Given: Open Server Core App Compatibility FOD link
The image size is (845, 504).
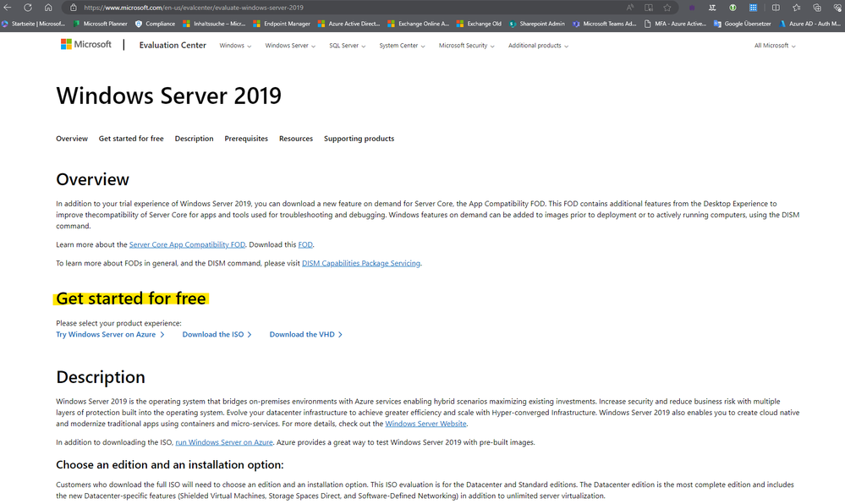Looking at the screenshot, I should pyautogui.click(x=187, y=244).
